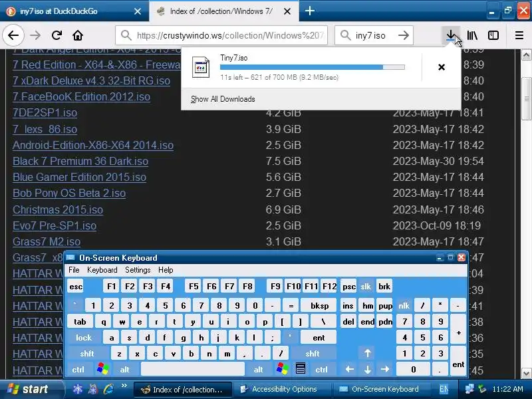The height and width of the screenshot is (399, 532).
Task: Click Show All Downloads
Action: pos(223,99)
